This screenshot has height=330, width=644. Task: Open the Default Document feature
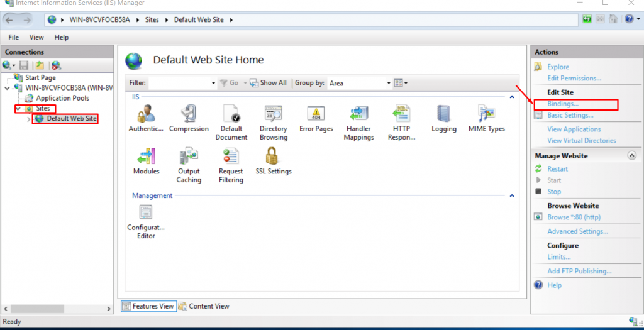[x=231, y=113]
